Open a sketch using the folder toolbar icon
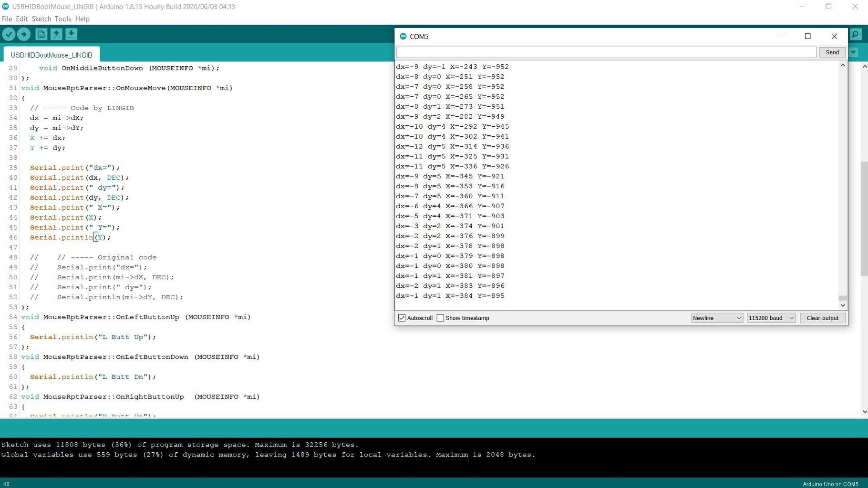Viewport: 868px width, 488px height. click(x=56, y=34)
